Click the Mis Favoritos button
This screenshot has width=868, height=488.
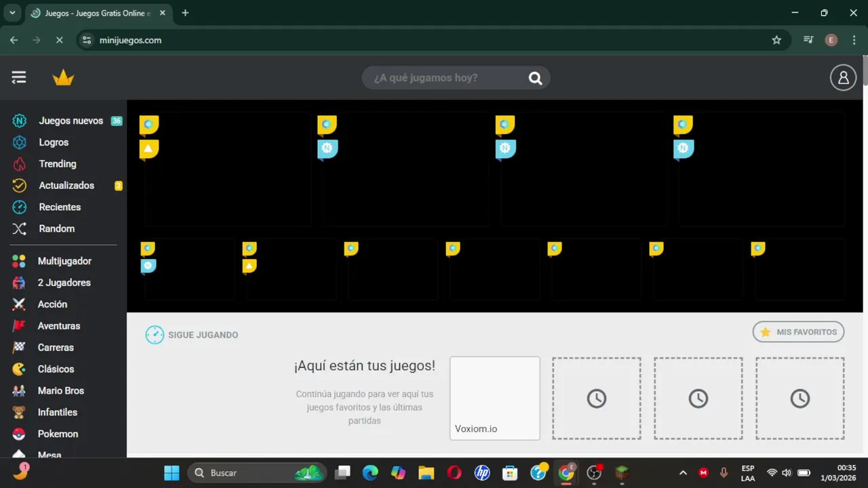point(798,332)
